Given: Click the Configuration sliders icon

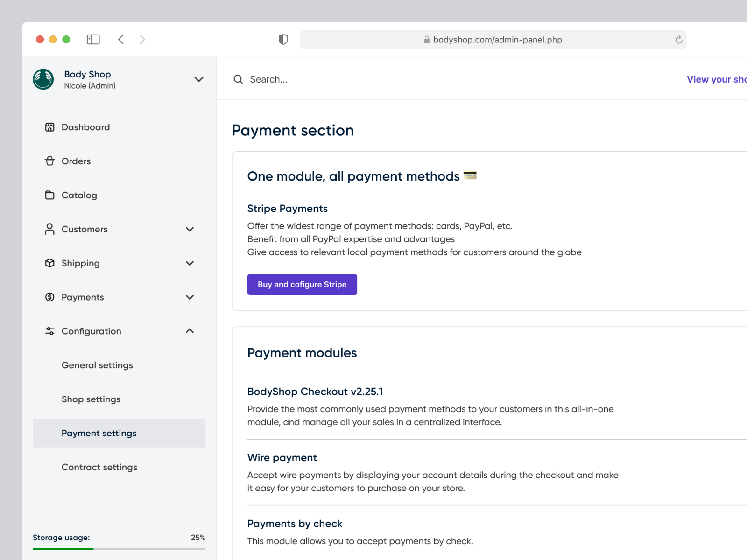Looking at the screenshot, I should tap(49, 331).
